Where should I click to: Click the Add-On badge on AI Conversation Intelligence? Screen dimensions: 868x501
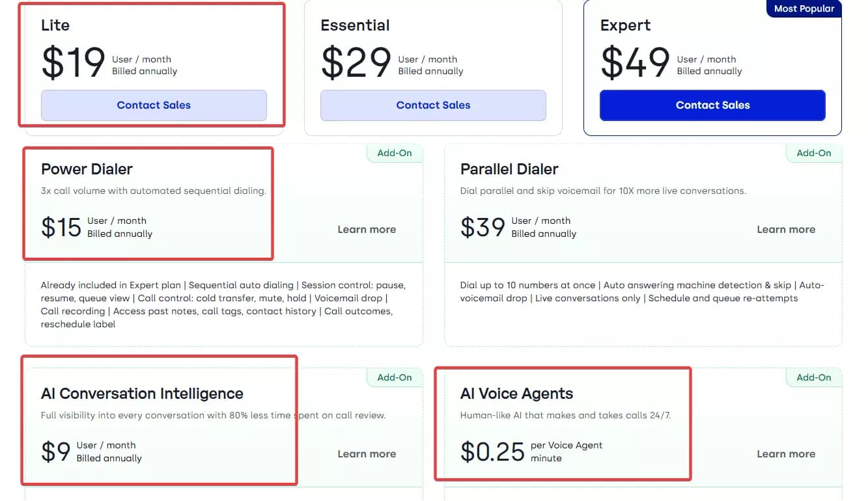[395, 377]
